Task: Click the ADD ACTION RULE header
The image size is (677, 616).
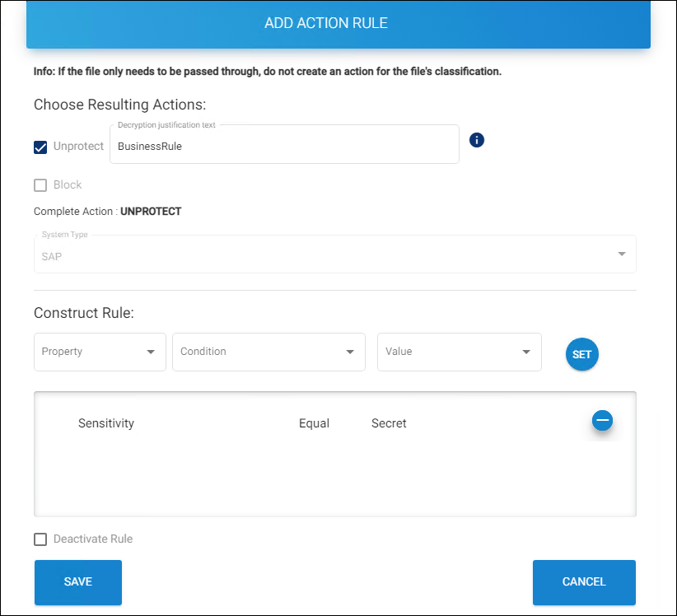Action: pyautogui.click(x=326, y=24)
